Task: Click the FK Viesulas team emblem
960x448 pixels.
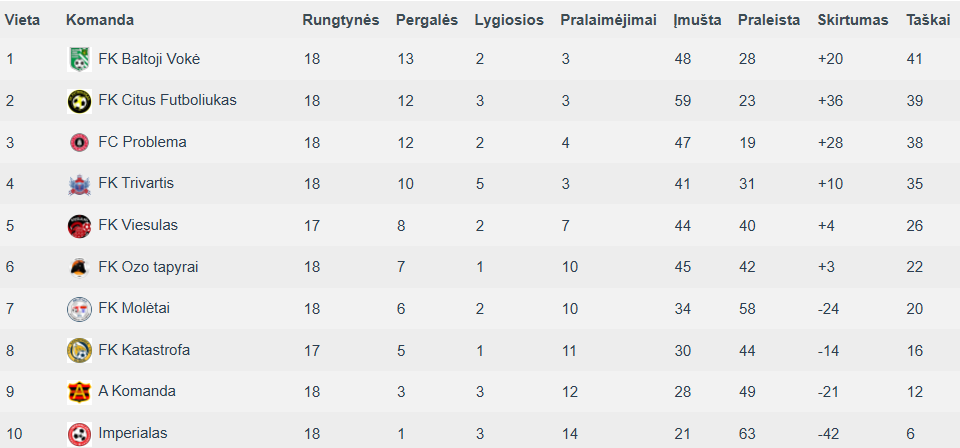Action: click(x=79, y=226)
